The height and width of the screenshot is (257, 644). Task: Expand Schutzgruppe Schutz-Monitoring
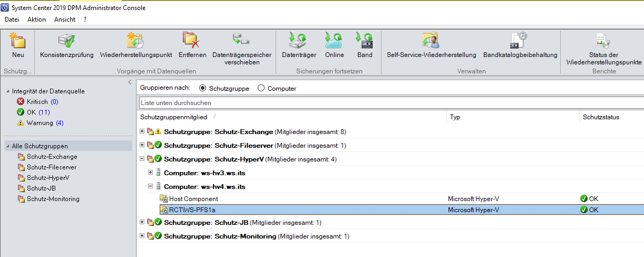[142, 236]
